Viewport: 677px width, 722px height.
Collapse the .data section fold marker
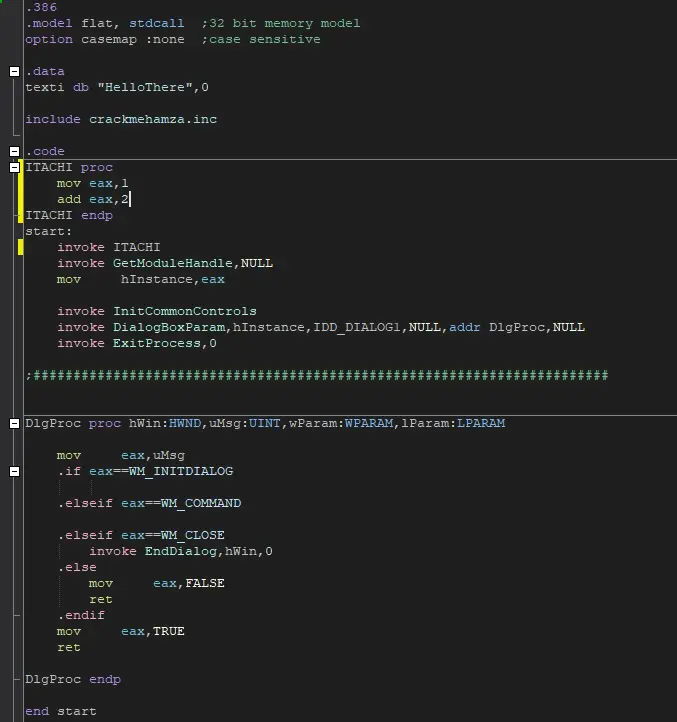[14, 71]
